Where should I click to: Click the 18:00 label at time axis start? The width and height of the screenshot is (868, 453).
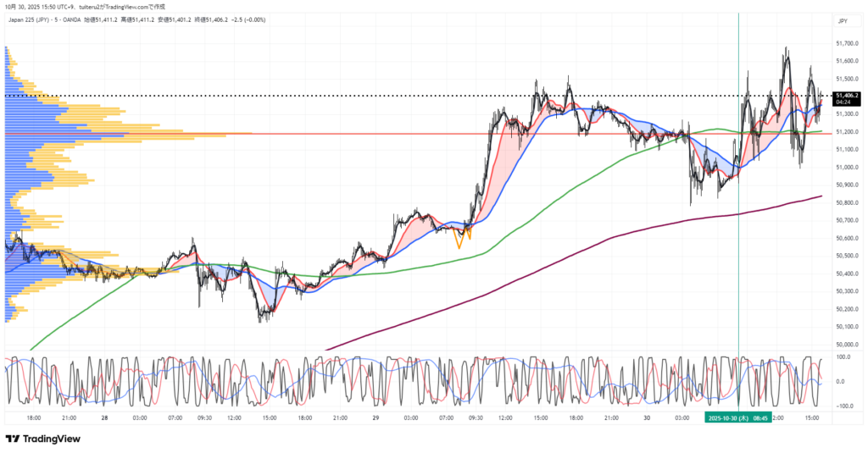coord(34,417)
